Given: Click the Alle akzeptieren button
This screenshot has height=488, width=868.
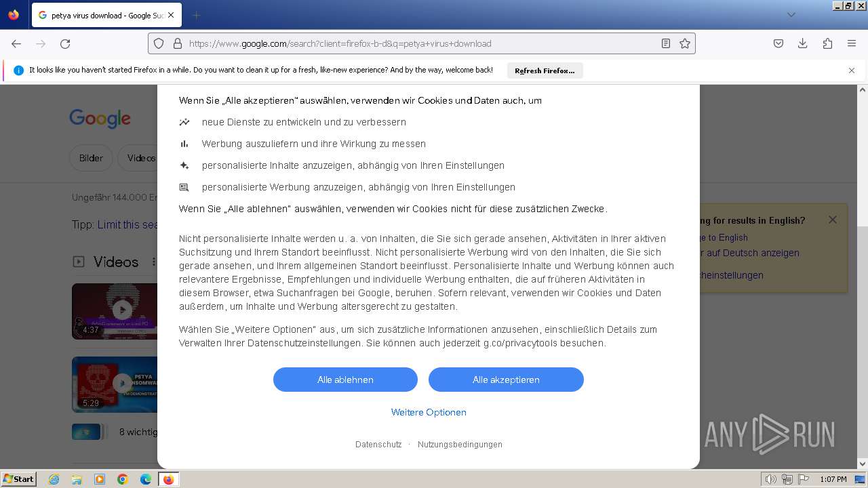Looking at the screenshot, I should tap(506, 380).
